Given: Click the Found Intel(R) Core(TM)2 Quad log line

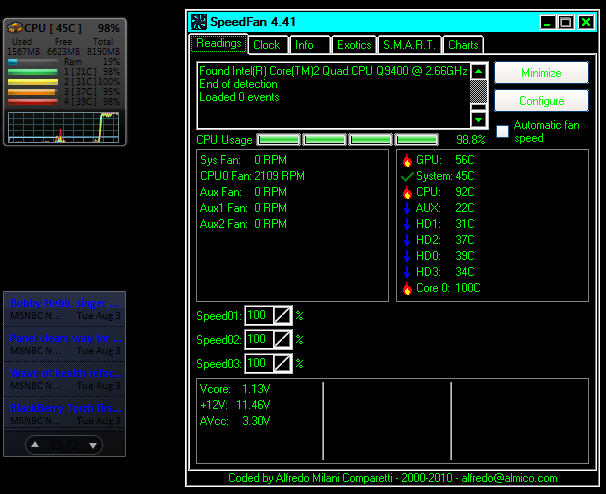Looking at the screenshot, I should click(x=333, y=71).
